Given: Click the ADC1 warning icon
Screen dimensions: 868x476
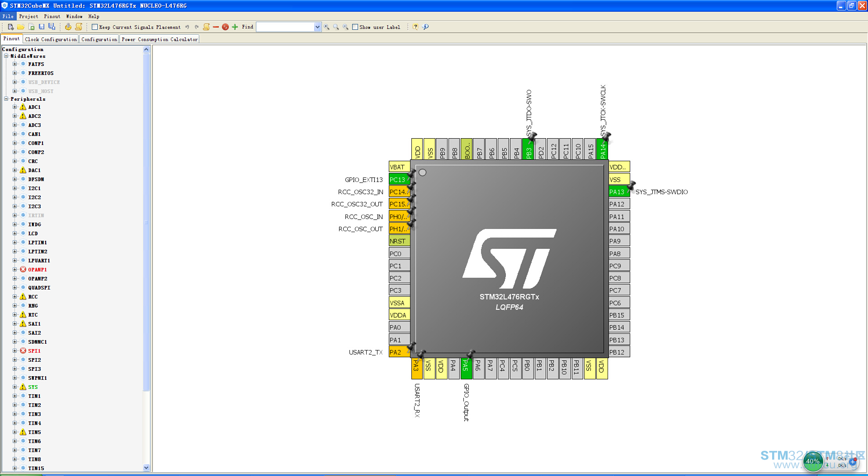Looking at the screenshot, I should point(23,107).
